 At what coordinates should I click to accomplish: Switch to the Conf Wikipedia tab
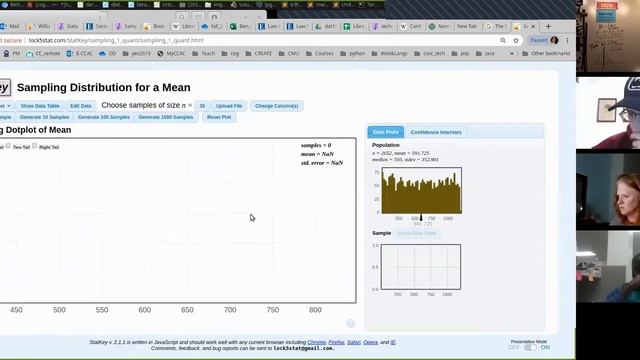tap(411, 26)
